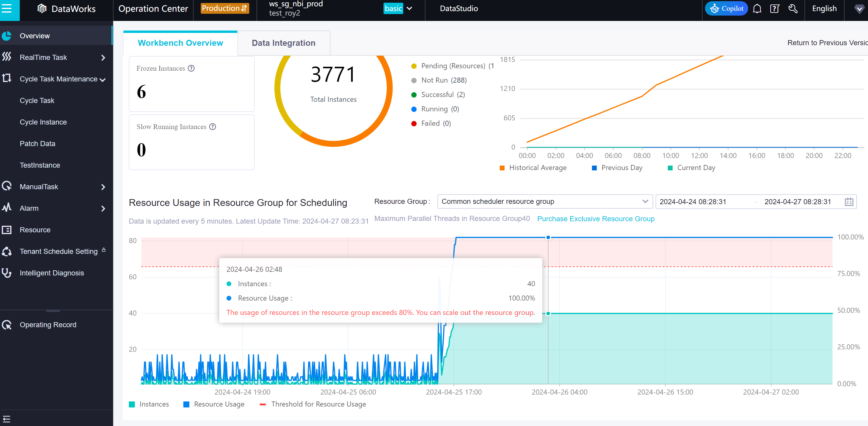The height and width of the screenshot is (426, 868).
Task: Click the Operating Record cursor icon
Action: (6, 325)
